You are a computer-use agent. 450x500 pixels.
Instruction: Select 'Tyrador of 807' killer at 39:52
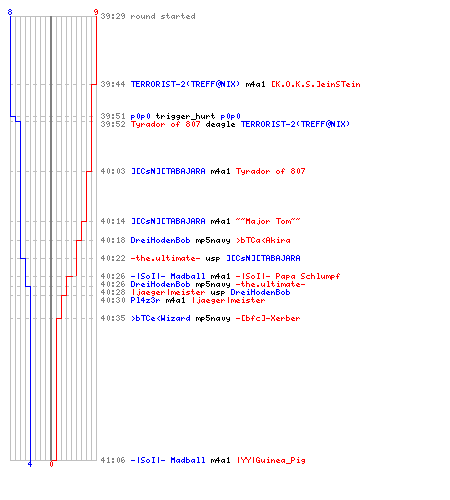[x=166, y=124]
